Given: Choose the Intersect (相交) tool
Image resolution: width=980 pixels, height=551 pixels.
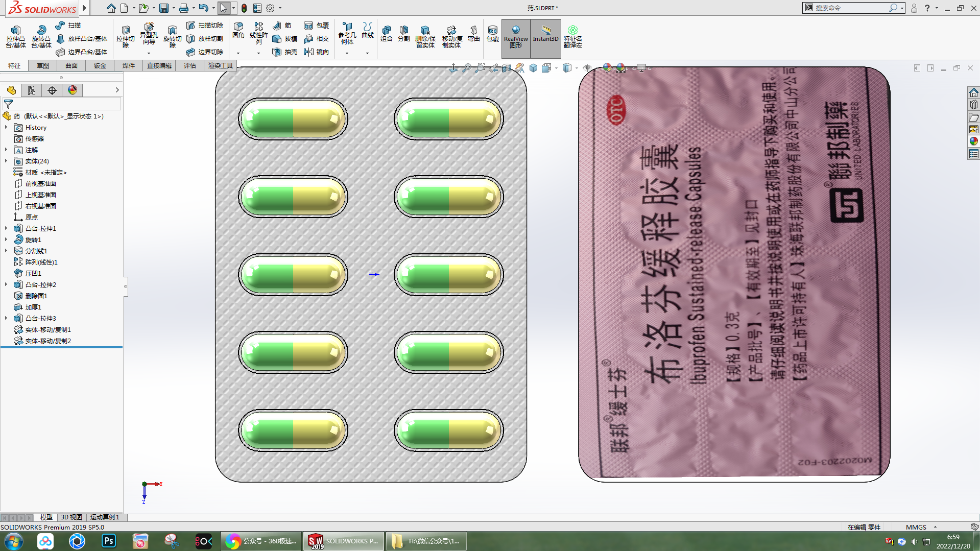Looking at the screenshot, I should [316, 38].
